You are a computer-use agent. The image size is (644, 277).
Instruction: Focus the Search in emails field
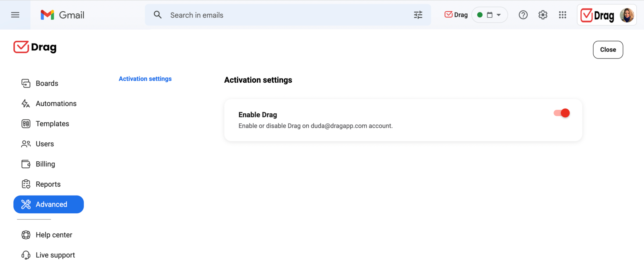click(x=288, y=15)
